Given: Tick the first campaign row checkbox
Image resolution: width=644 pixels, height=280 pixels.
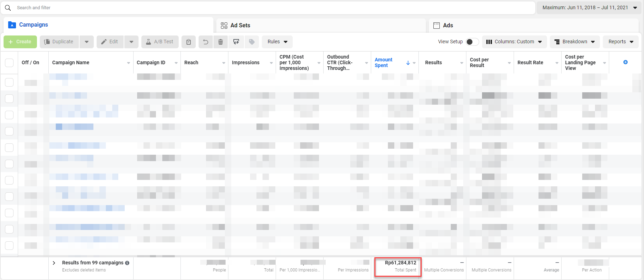Looking at the screenshot, I should point(9,82).
